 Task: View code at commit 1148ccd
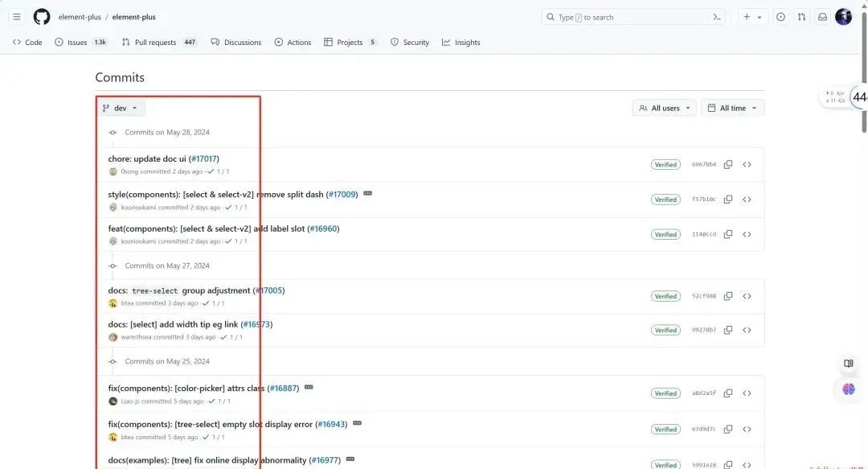pos(747,234)
